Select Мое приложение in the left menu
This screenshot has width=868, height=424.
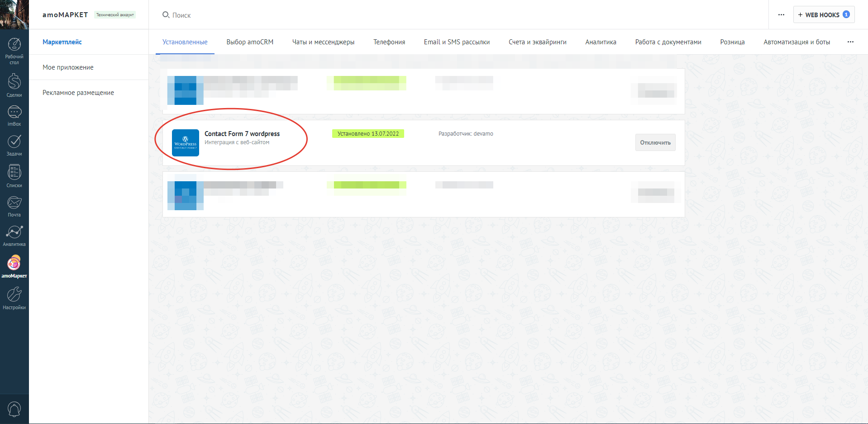click(x=67, y=67)
